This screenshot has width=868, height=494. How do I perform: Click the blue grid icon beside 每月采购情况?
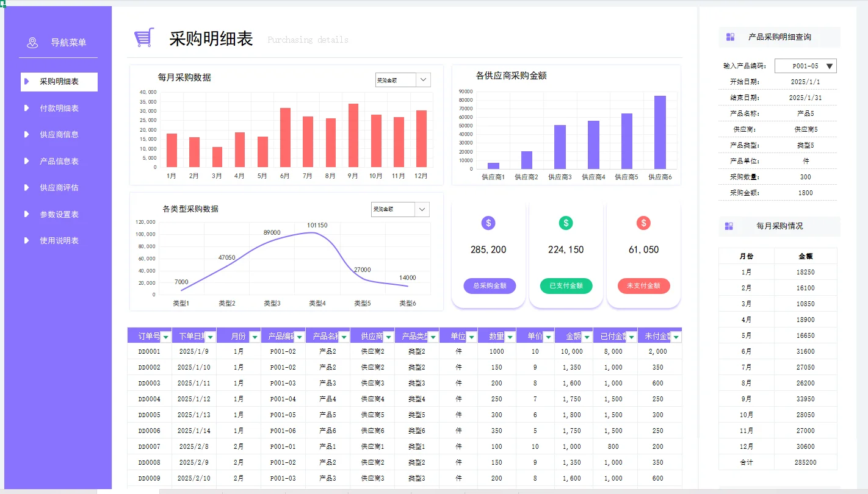click(730, 226)
